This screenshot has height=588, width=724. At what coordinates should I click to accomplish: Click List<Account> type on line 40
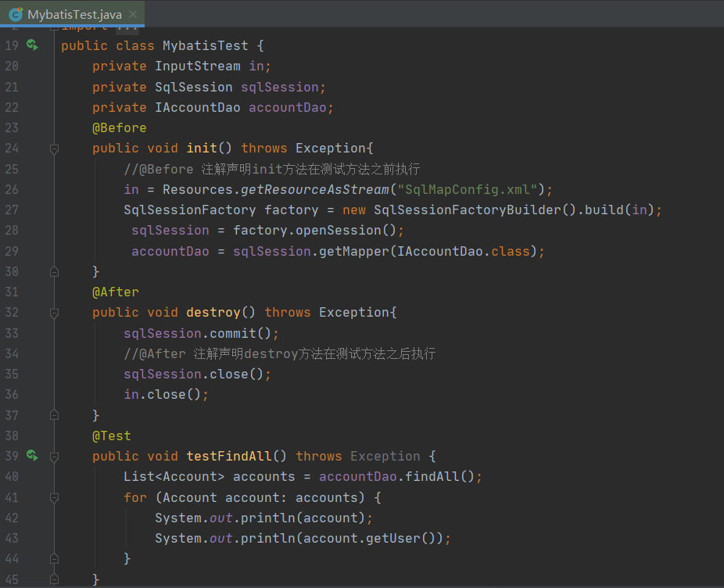pos(174,476)
